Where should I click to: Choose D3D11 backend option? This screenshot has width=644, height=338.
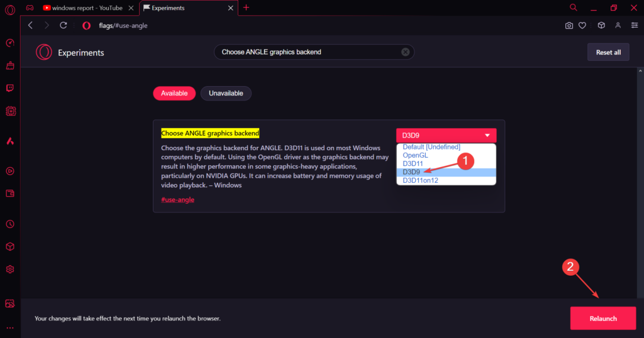(446, 164)
